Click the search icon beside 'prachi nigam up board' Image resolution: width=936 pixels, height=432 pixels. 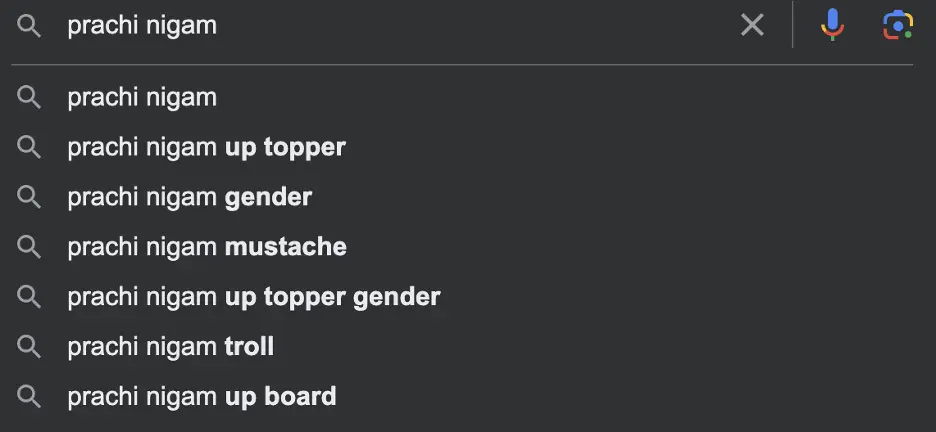point(29,397)
